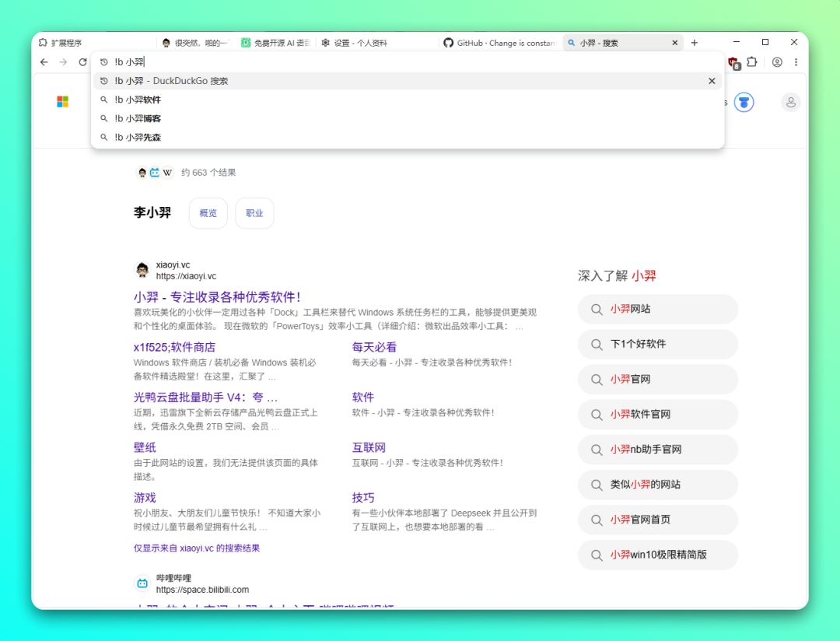Click 仅显示来自 xiaoyi.vc 的搜索结果
Screen dimensions: 840x641
[197, 548]
